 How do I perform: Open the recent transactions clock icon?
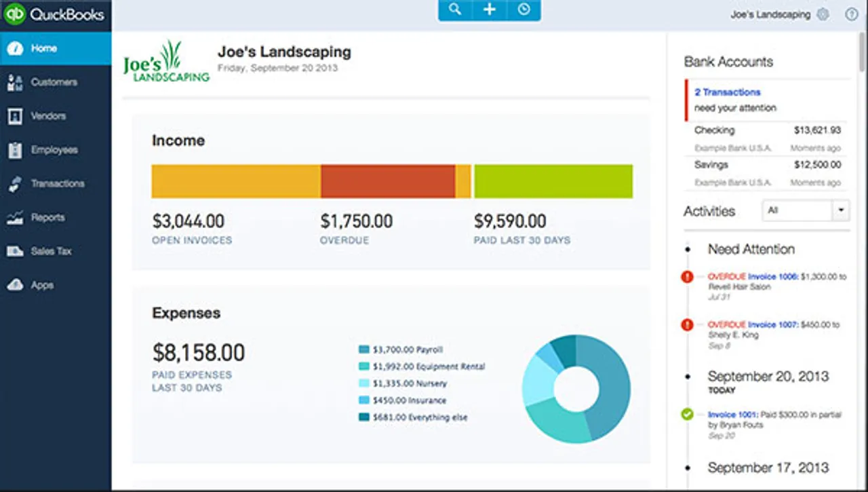[524, 10]
